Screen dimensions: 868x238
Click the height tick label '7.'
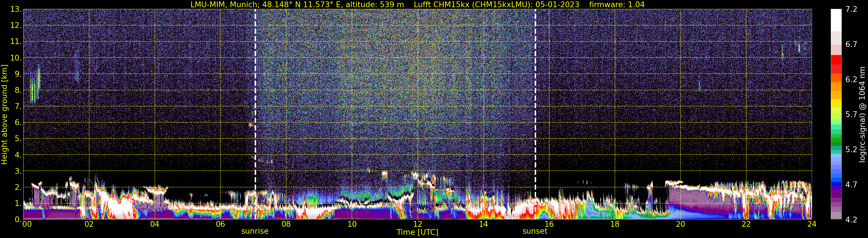(18, 107)
